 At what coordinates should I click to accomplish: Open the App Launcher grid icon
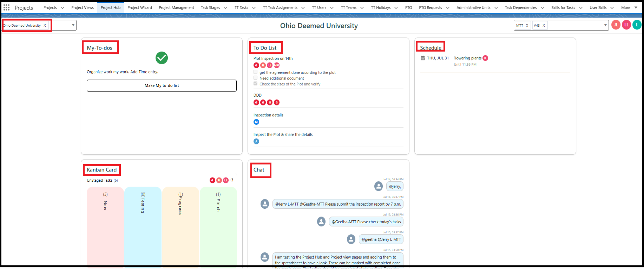[x=6, y=7]
